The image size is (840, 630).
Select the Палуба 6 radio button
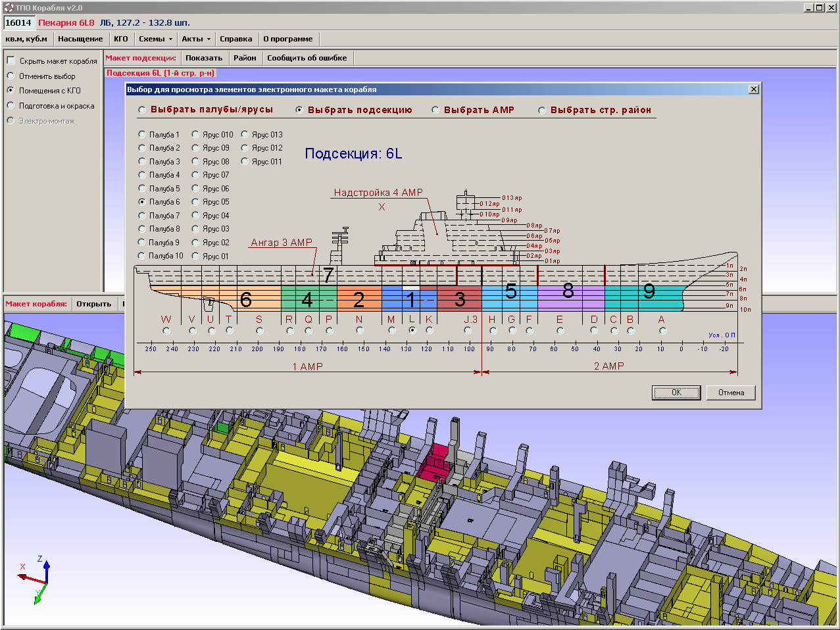click(x=142, y=202)
